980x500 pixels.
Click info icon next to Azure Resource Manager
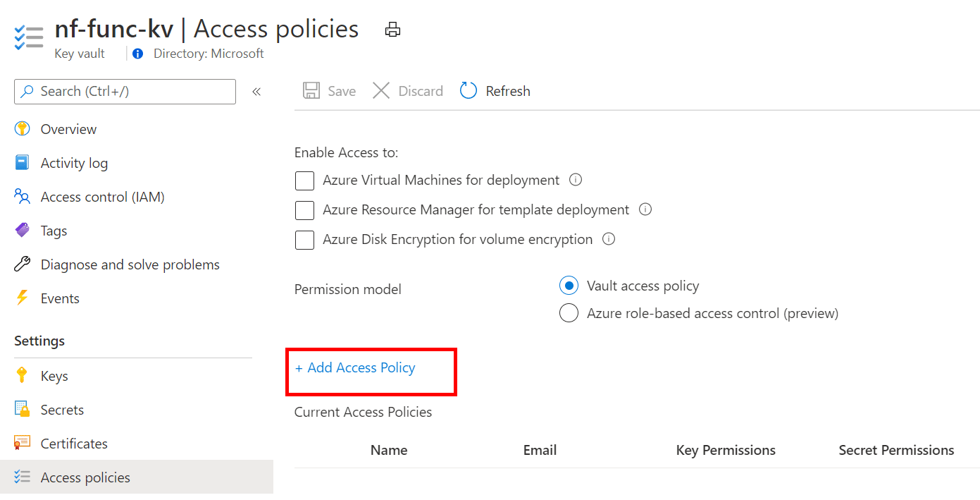click(645, 209)
